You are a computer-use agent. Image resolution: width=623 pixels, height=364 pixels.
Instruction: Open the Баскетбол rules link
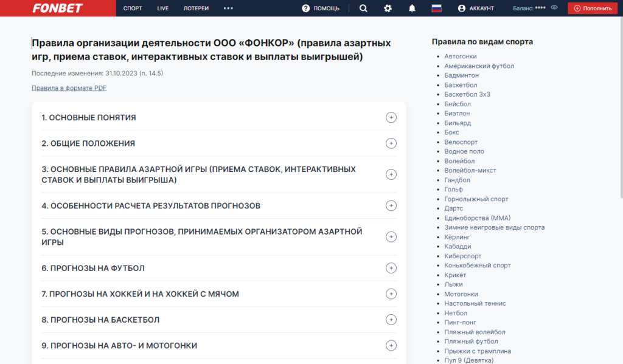[x=461, y=85]
